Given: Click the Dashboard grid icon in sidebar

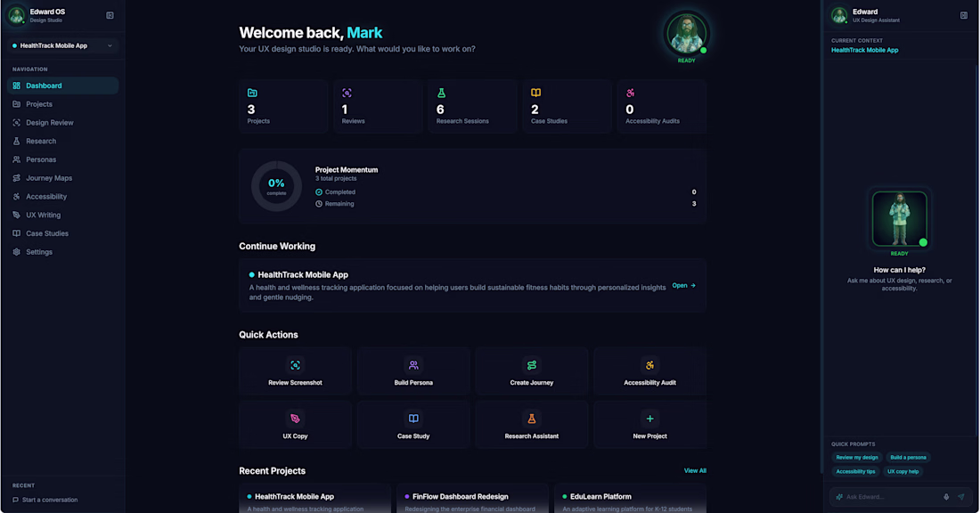Looking at the screenshot, I should (17, 85).
